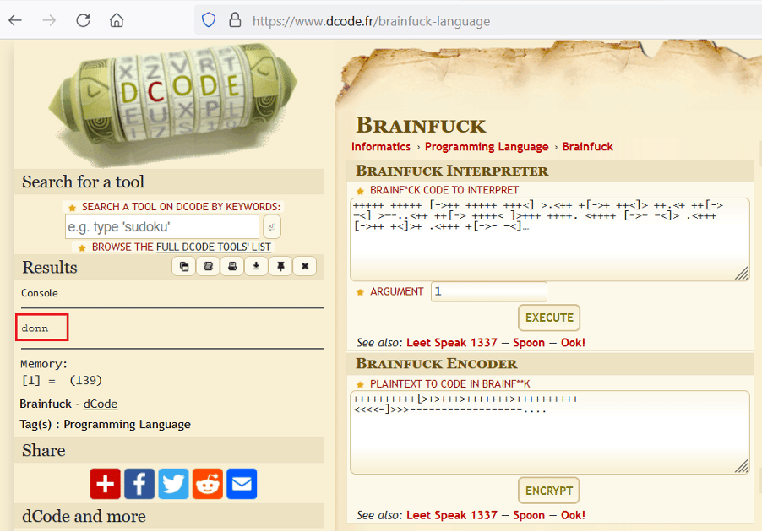
Task: Open the Full dCode Tools' List link
Action: [x=214, y=247]
